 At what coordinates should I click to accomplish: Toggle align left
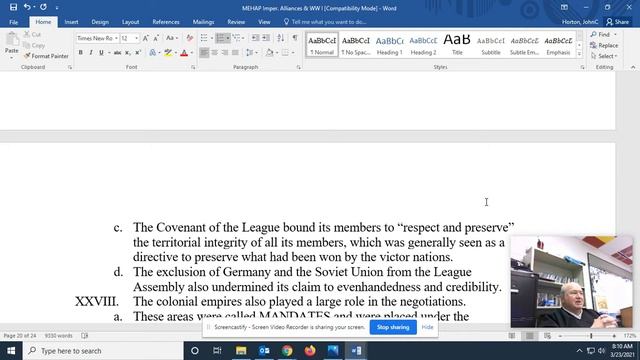point(204,53)
